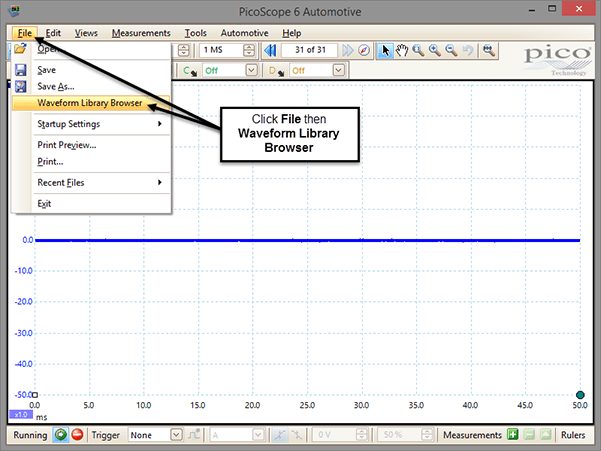601x451 pixels.
Task: Click the green add measurement icon
Action: coord(512,435)
